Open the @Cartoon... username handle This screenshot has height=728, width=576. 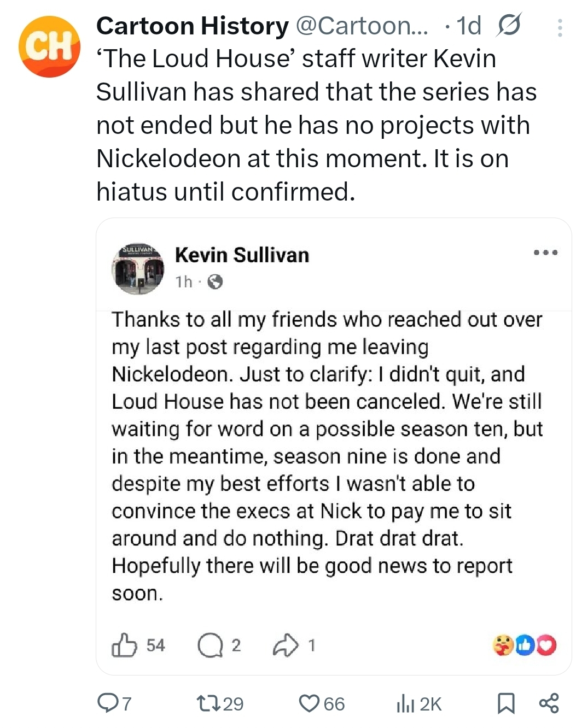coord(362,26)
